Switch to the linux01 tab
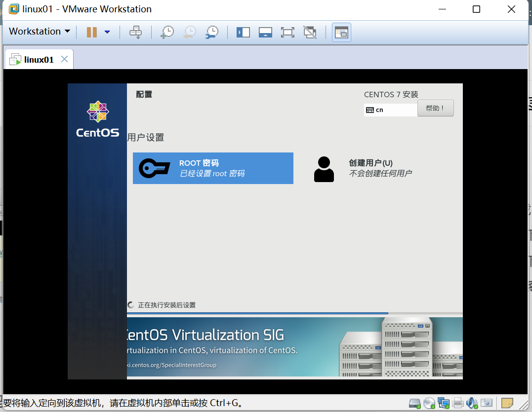The width and height of the screenshot is (532, 412). pos(39,60)
